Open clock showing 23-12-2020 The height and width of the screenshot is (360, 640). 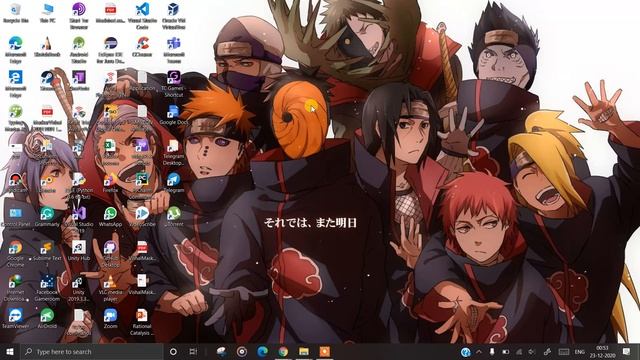[x=602, y=351]
